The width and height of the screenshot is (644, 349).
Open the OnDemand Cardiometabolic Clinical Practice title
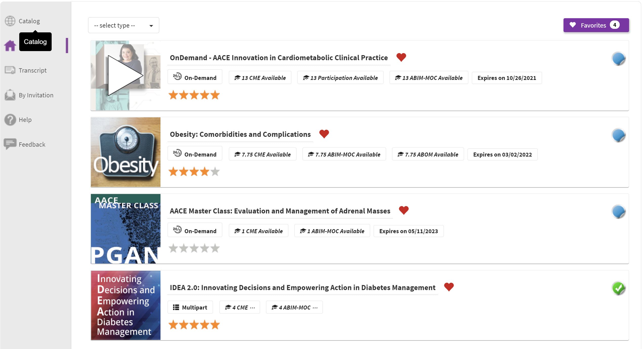(x=278, y=58)
